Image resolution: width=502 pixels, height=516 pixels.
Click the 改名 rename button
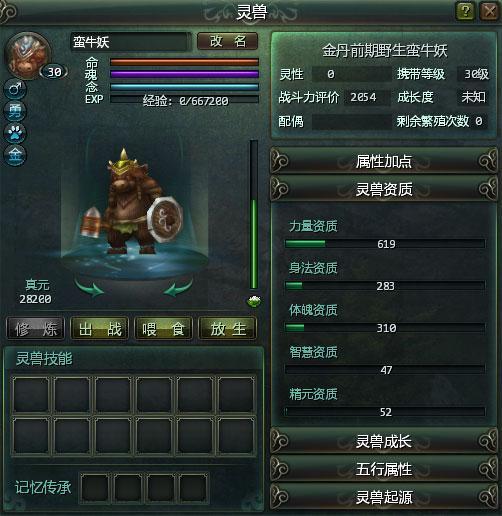coord(228,41)
